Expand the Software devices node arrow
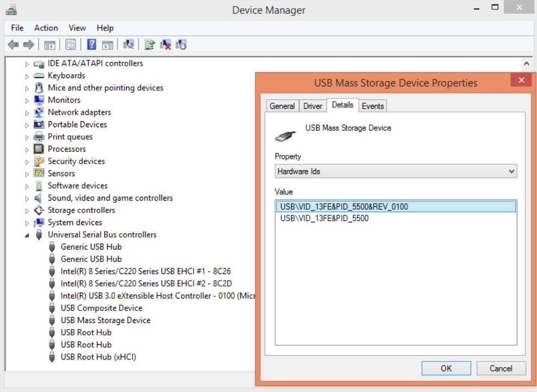 pyautogui.click(x=27, y=186)
